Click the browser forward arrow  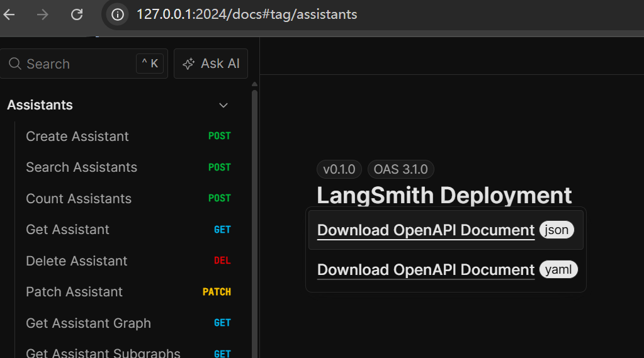[x=43, y=14]
